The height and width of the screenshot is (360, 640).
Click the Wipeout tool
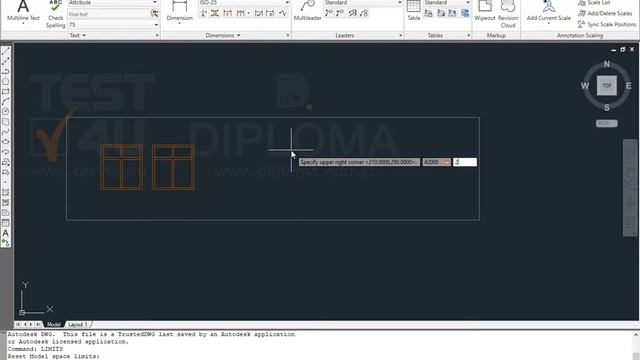click(x=485, y=11)
